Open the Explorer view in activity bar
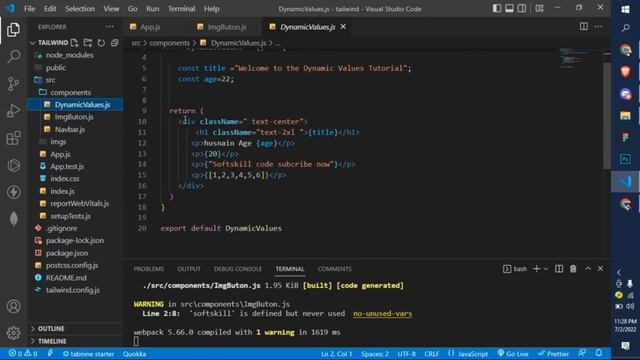 coord(13,30)
